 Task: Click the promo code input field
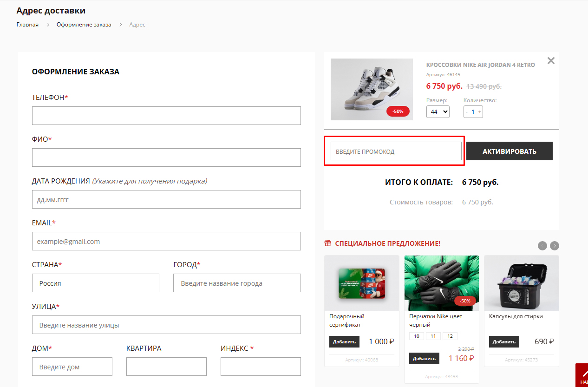pyautogui.click(x=396, y=151)
